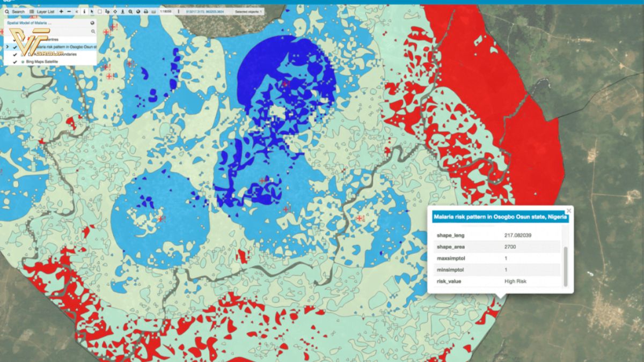Screen dimensions: 644x362
Task: Click the globe icon in layer panel header
Action: (x=92, y=24)
